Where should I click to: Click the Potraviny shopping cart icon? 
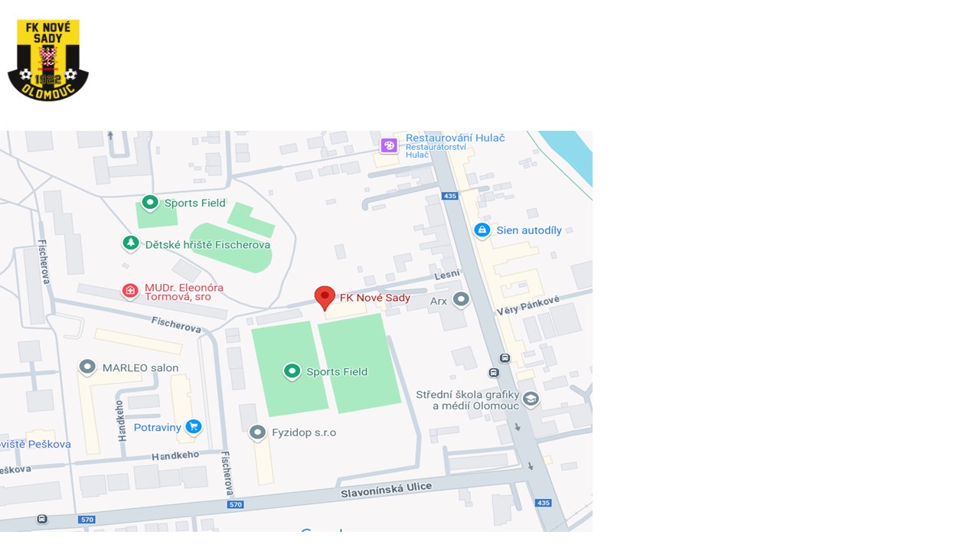(193, 427)
